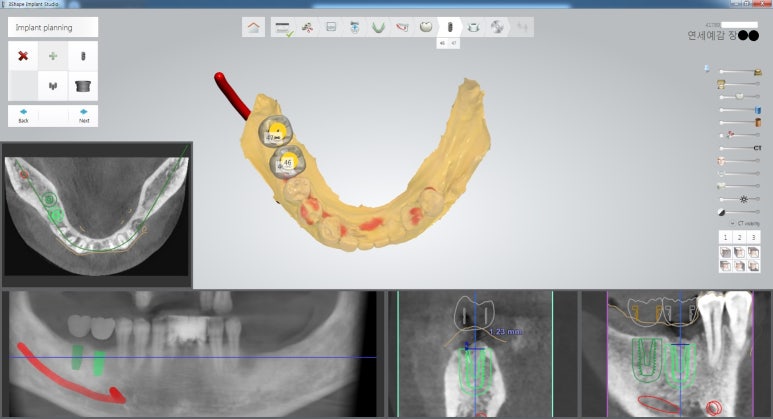Click the abutment pair icon in planning panel
The image size is (773, 419).
[53, 86]
